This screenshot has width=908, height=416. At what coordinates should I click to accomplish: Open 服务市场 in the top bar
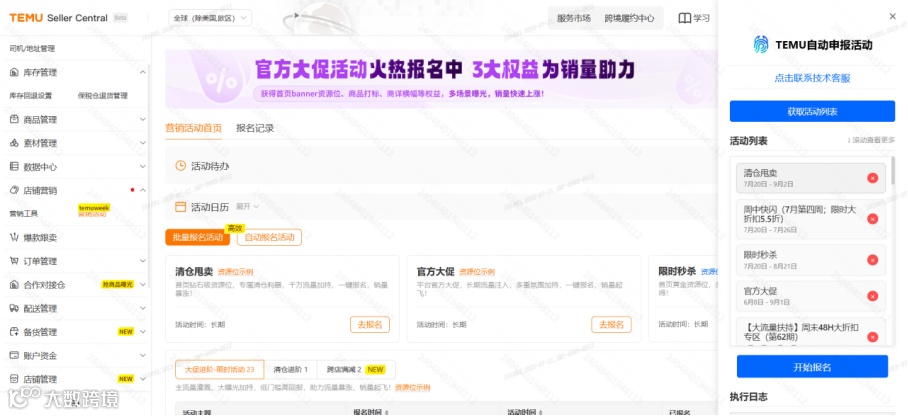[574, 18]
